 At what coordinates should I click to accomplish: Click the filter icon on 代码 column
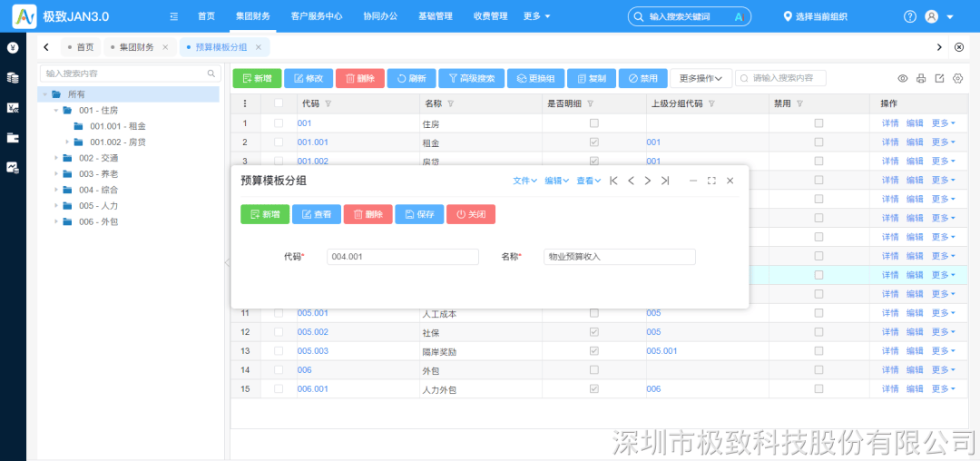(x=328, y=103)
